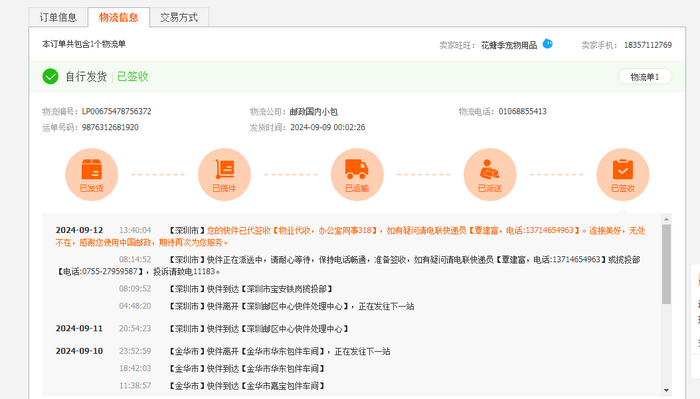
Task: Click the 04:48:20 departure entry
Action: tap(267, 306)
